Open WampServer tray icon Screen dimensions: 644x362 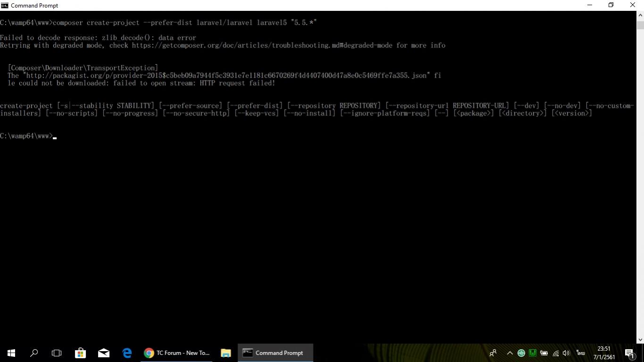(x=532, y=353)
